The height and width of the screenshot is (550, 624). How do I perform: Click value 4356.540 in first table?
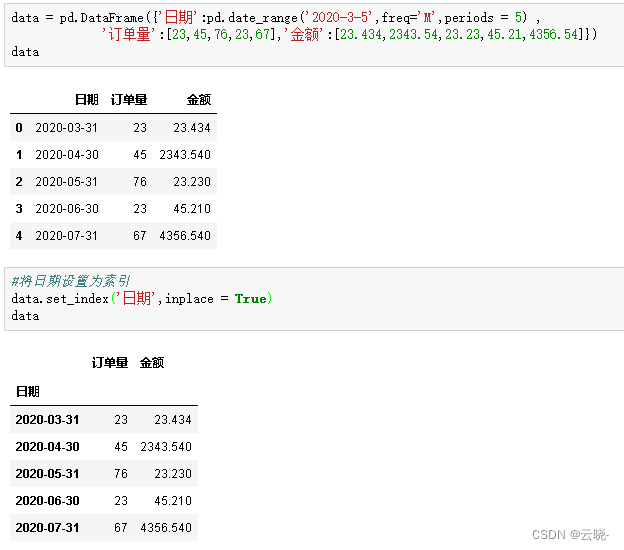pyautogui.click(x=185, y=236)
